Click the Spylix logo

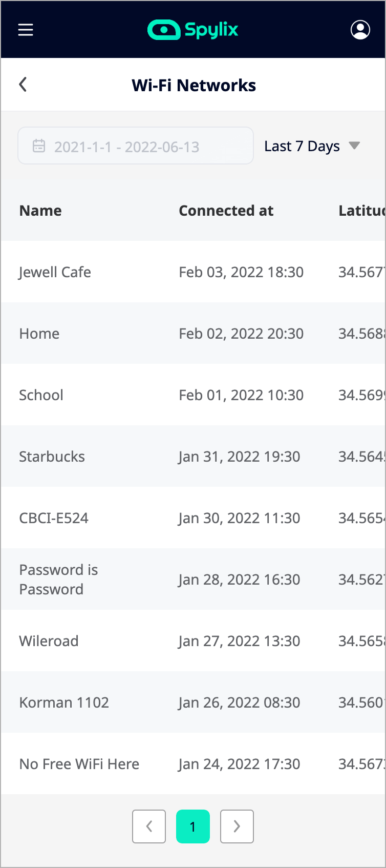[192, 30]
